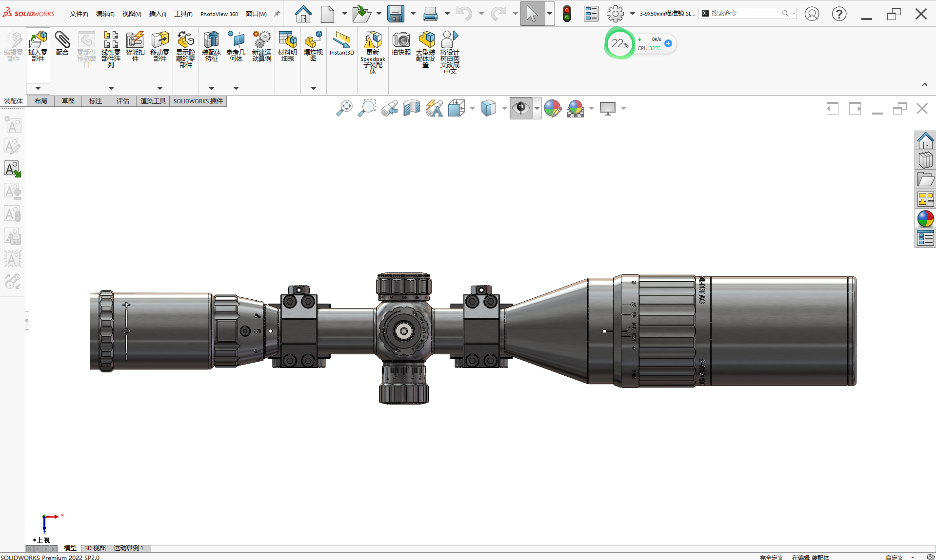Screen dimensions: 936x560
Task: Open Apply Scene icon
Action: click(x=576, y=108)
